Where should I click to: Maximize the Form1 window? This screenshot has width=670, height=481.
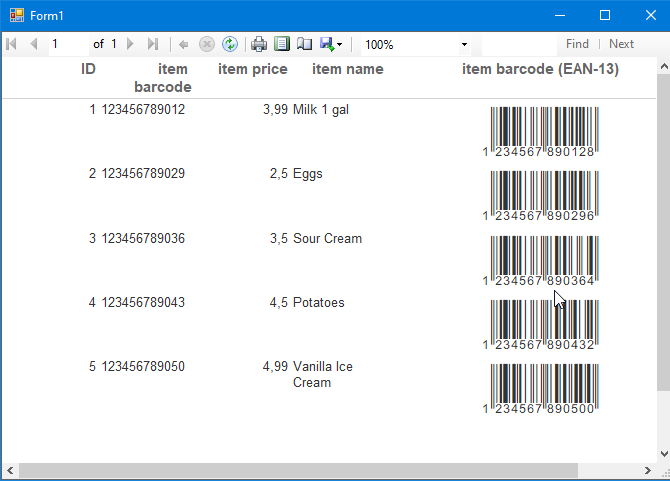tap(605, 15)
